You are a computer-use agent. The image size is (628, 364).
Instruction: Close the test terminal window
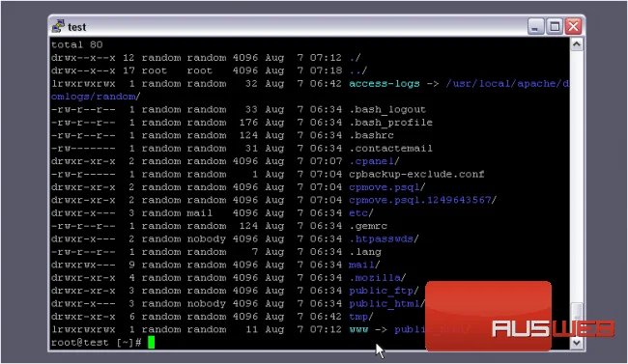573,26
